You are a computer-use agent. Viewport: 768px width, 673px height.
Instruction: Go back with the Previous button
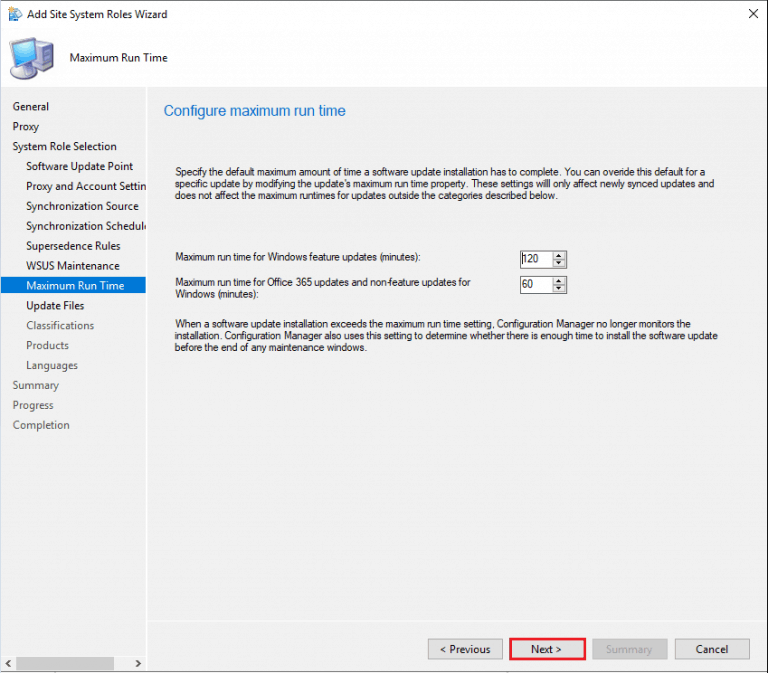(x=465, y=649)
